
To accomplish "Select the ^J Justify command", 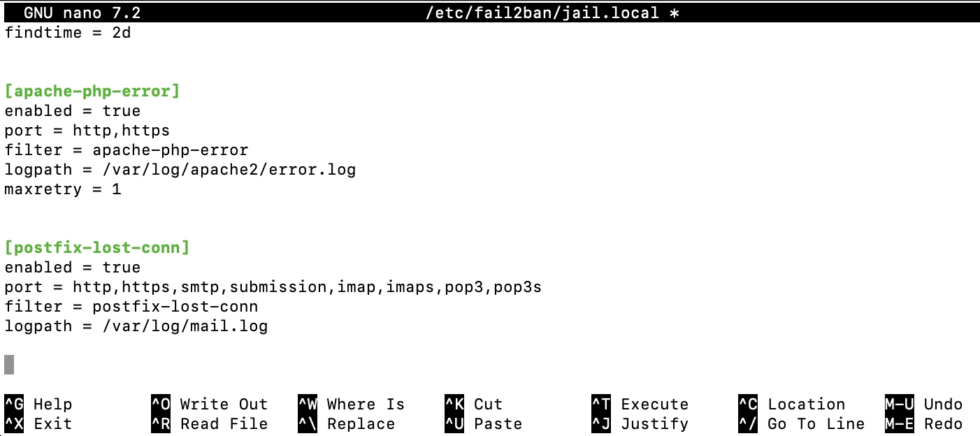I will (x=640, y=424).
